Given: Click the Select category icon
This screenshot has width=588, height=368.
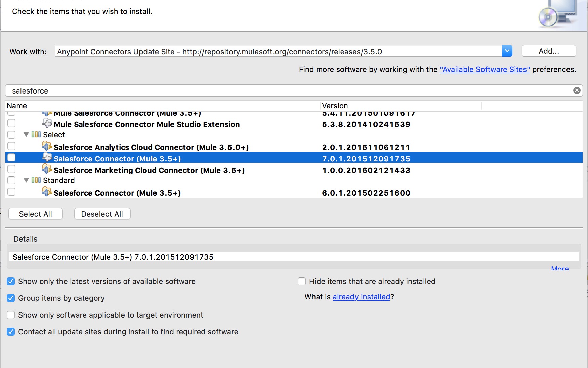Looking at the screenshot, I should pyautogui.click(x=36, y=135).
